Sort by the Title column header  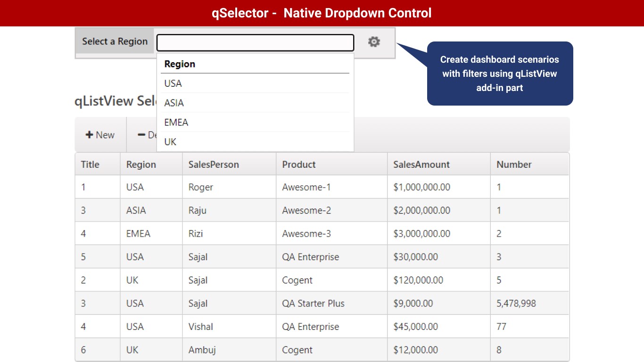pyautogui.click(x=90, y=165)
